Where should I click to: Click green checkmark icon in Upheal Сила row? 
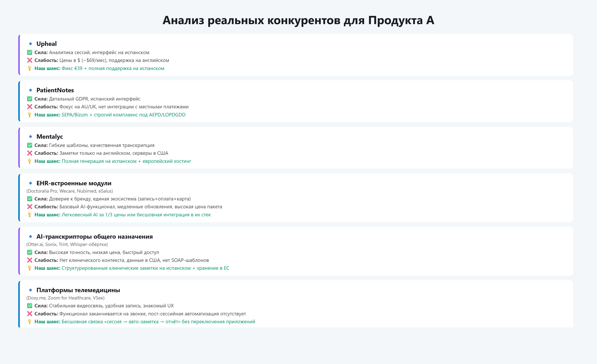(30, 52)
